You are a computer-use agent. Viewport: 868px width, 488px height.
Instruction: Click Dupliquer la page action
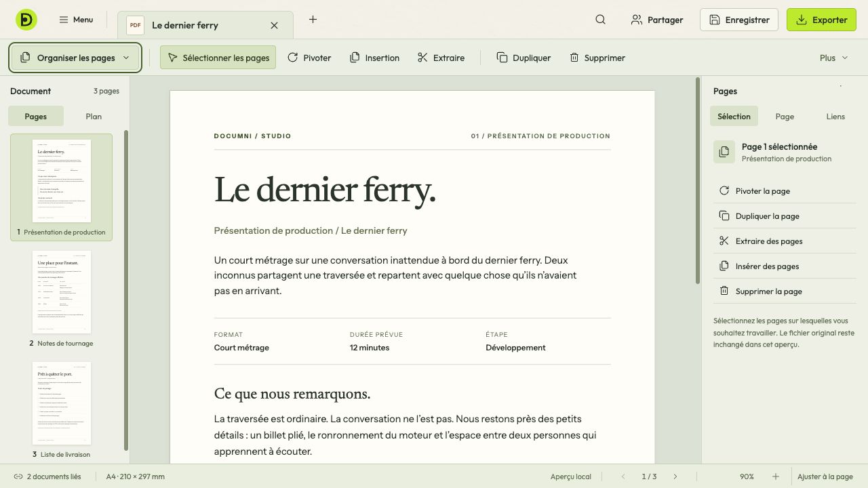[x=785, y=216]
